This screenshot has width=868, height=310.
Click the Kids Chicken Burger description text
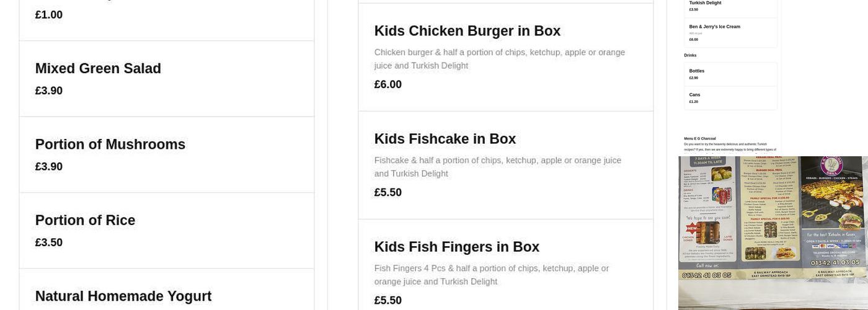[499, 59]
